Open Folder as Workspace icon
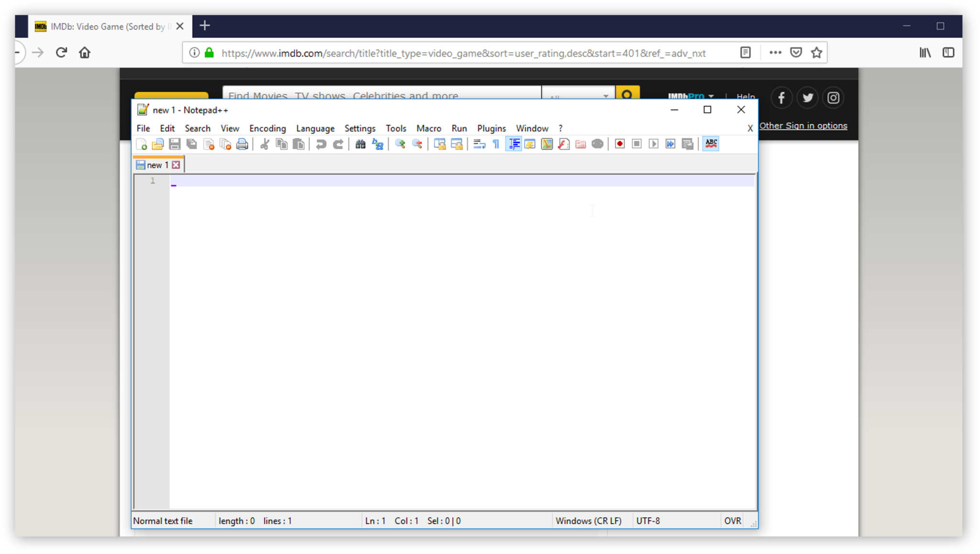 click(x=580, y=144)
